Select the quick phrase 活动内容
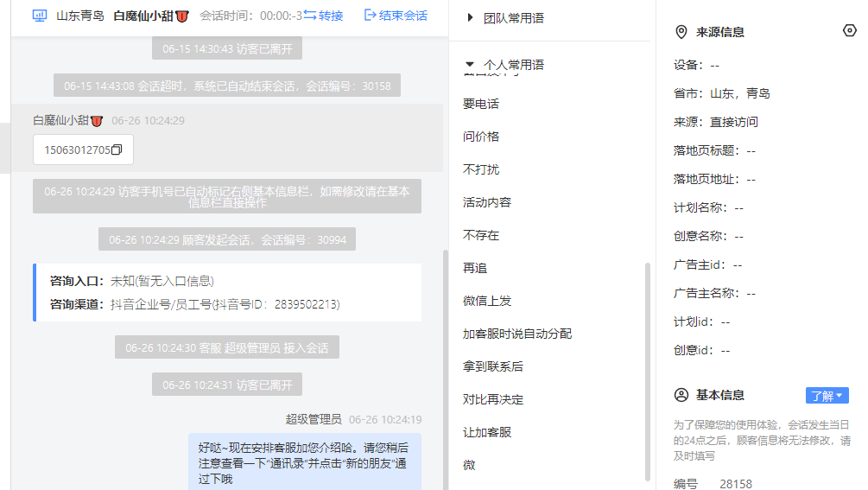This screenshot has width=868, height=490. pos(487,202)
